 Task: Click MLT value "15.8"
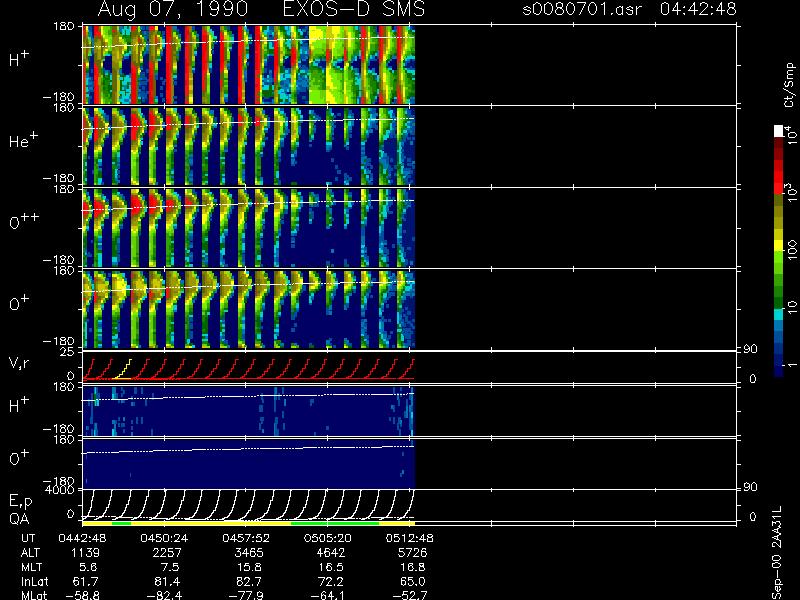click(250, 567)
